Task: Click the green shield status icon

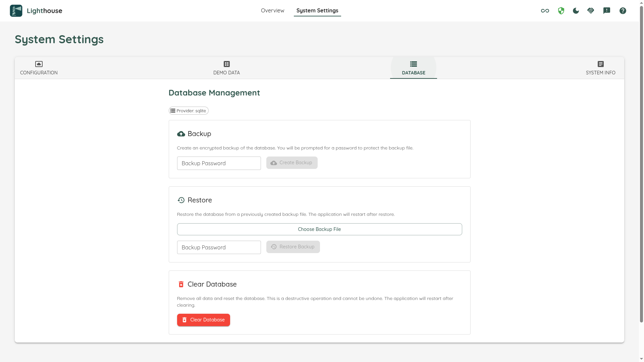Action: (x=561, y=11)
